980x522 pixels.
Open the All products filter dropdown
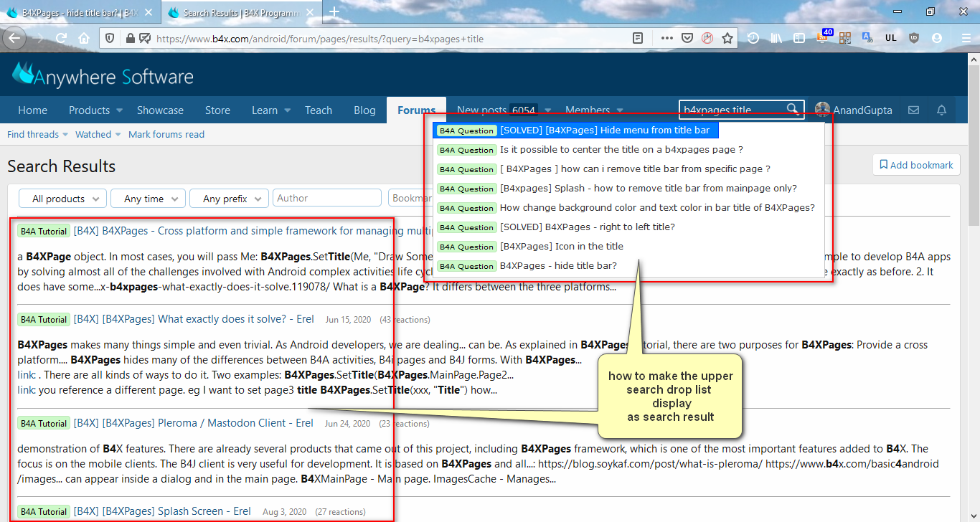pos(63,199)
